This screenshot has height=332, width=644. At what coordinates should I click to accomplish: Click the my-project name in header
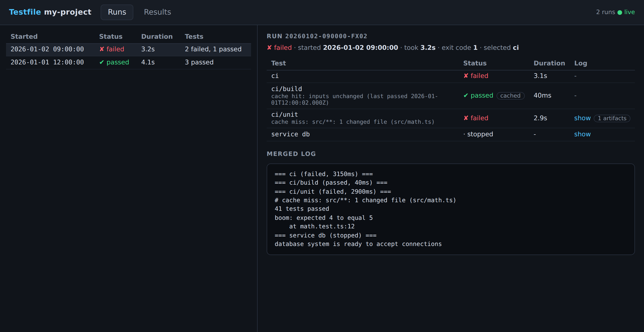point(68,12)
